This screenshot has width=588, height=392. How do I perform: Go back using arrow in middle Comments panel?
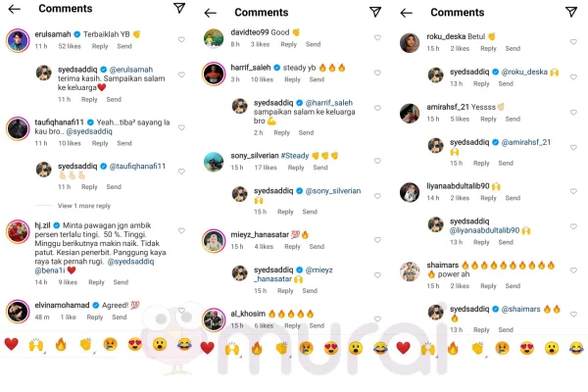point(211,13)
